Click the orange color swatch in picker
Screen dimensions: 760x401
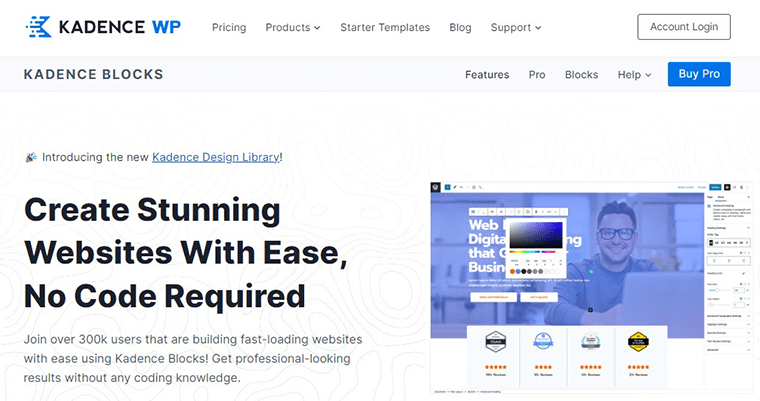pos(513,270)
